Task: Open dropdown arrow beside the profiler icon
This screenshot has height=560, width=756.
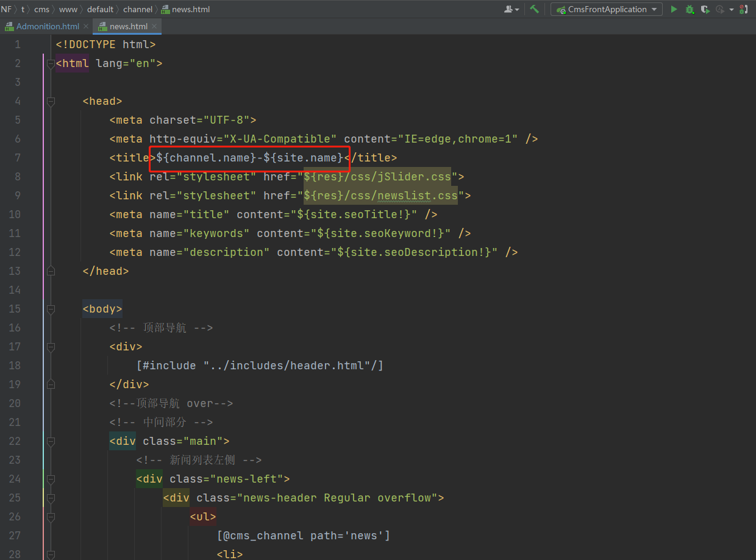Action: coord(731,9)
